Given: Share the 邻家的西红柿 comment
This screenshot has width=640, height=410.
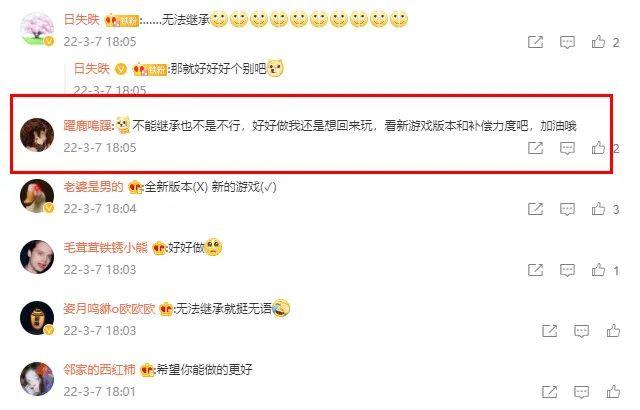Looking at the screenshot, I should click(550, 392).
